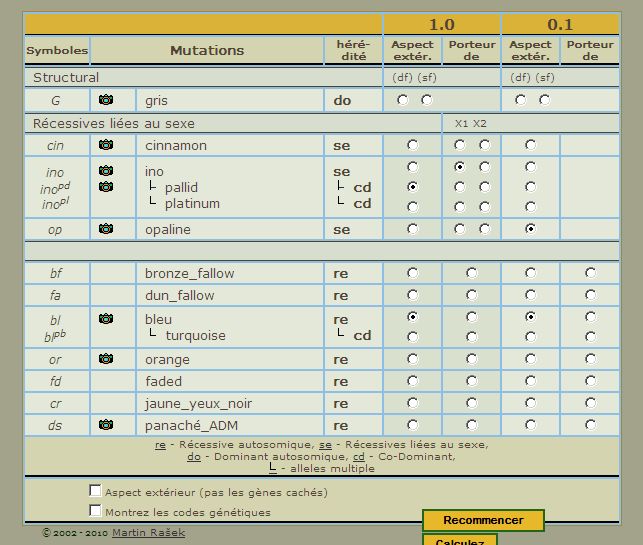
Task: Select dun_fallow Porteur de radio for 0.1
Action: point(590,295)
